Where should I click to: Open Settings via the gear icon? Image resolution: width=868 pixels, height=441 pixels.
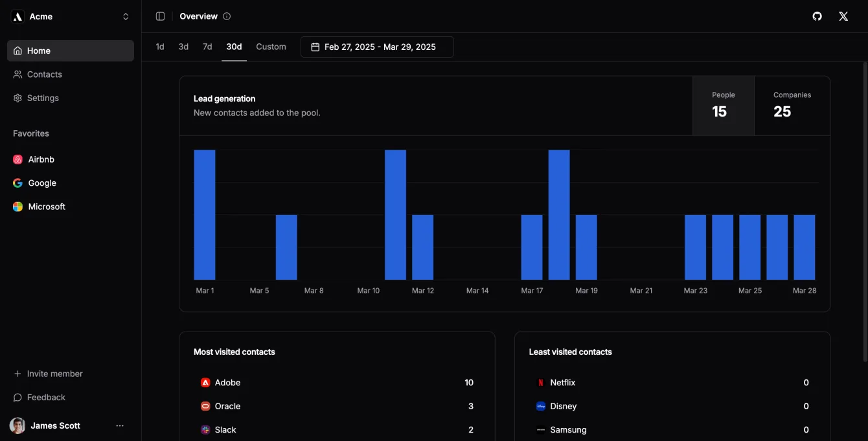click(x=17, y=98)
